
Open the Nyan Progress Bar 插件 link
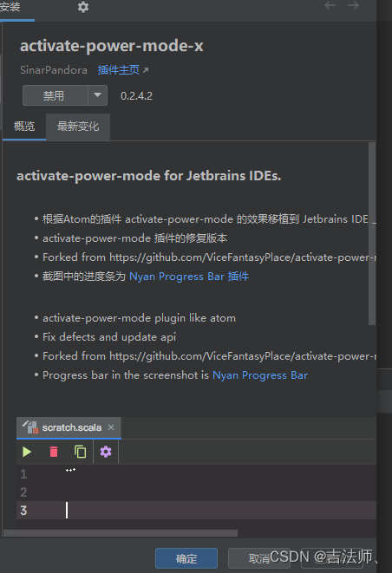tap(189, 277)
